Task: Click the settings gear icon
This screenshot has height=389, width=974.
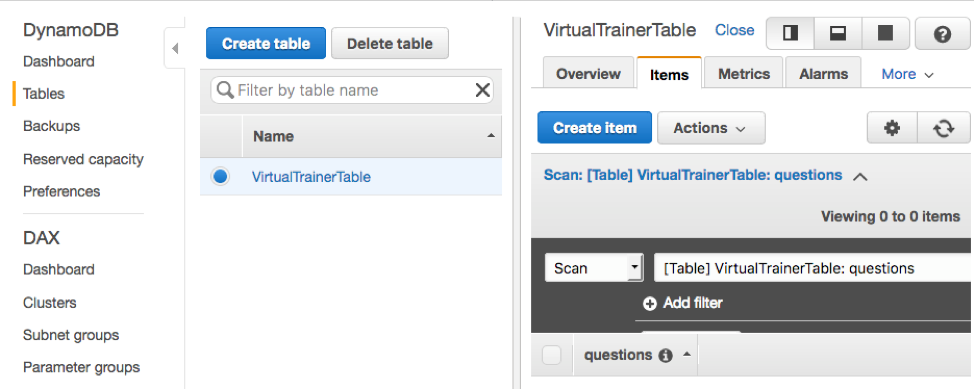Action: [x=892, y=128]
